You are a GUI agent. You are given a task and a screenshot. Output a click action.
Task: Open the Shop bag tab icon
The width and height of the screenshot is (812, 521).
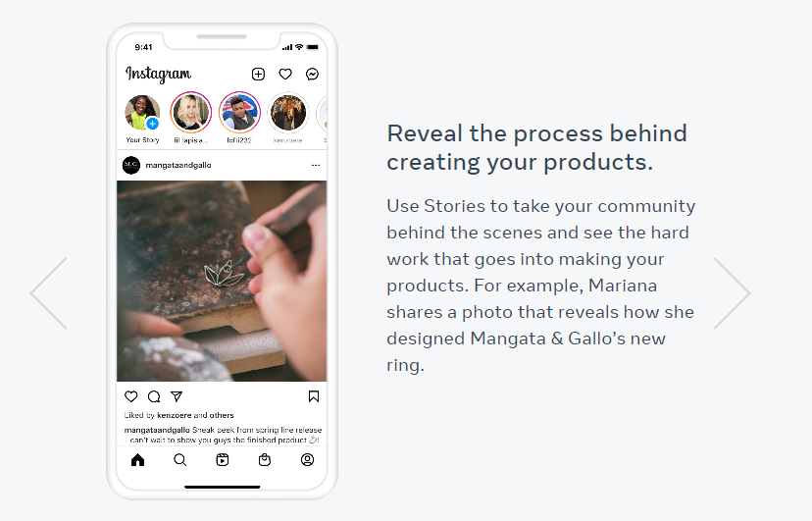coord(265,459)
